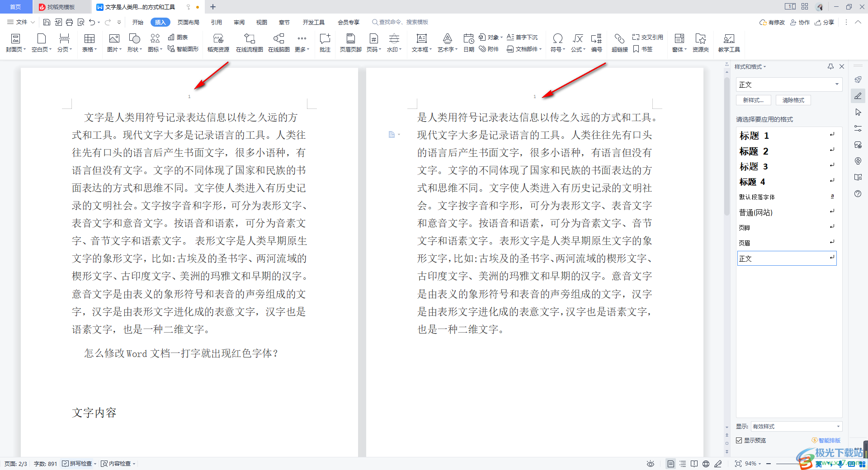Toggle show preview (显示预览) checkbox

click(x=739, y=440)
